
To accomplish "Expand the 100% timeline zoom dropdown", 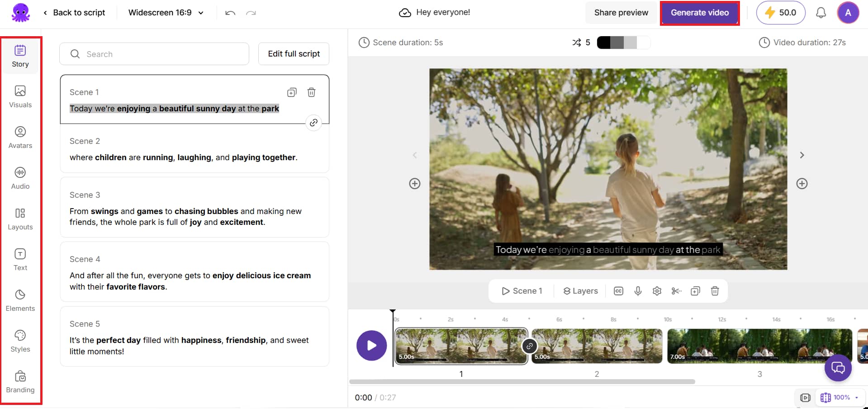I will point(840,398).
